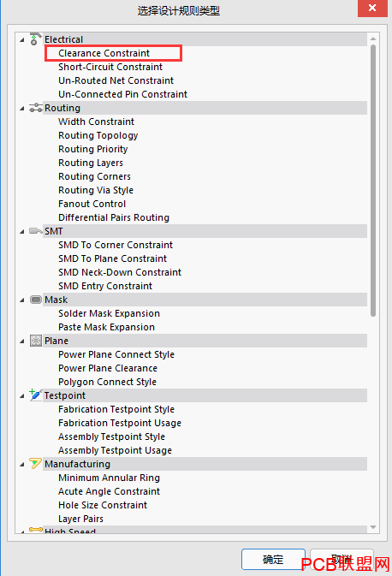Choose Differential Pairs Routing rule
This screenshot has width=392, height=576.
114,217
